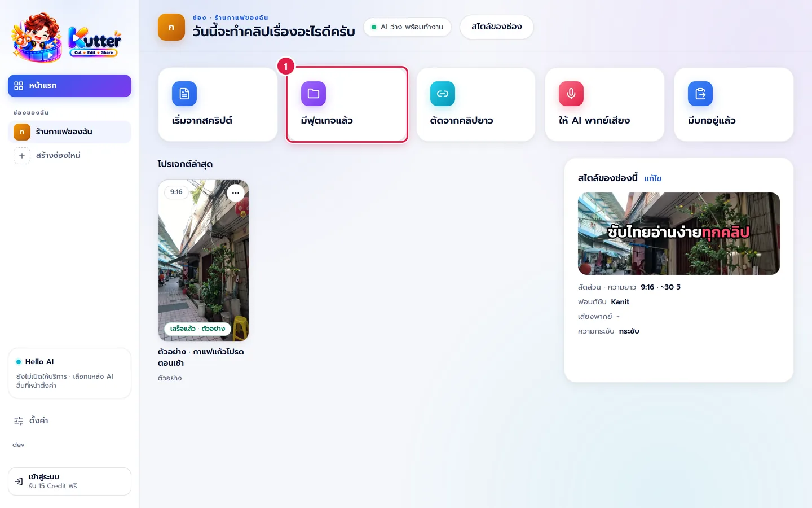The image size is (812, 508).
Task: Click the project title ตัวอย่าง · กาแฟแก้วโปรด ตอนเช้า
Action: [x=201, y=357]
